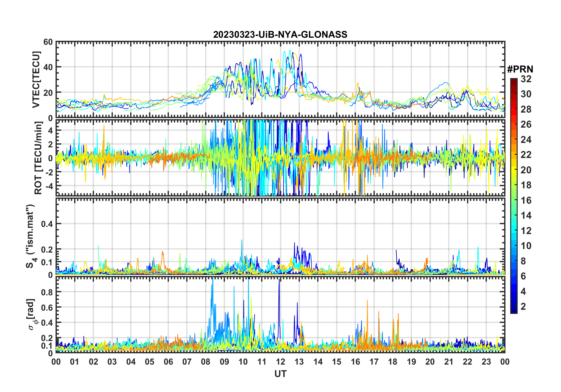Pick colorbar tick label 16

pos(526,200)
